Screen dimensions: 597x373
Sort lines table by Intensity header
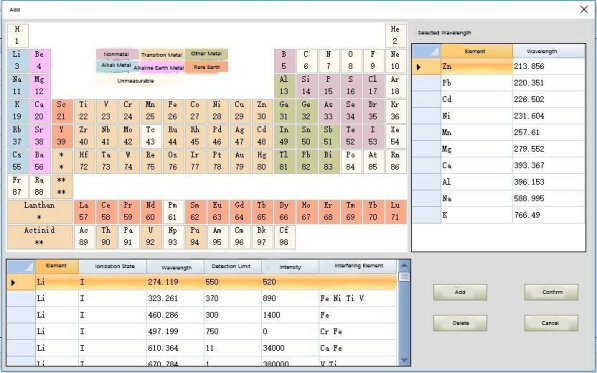click(290, 266)
